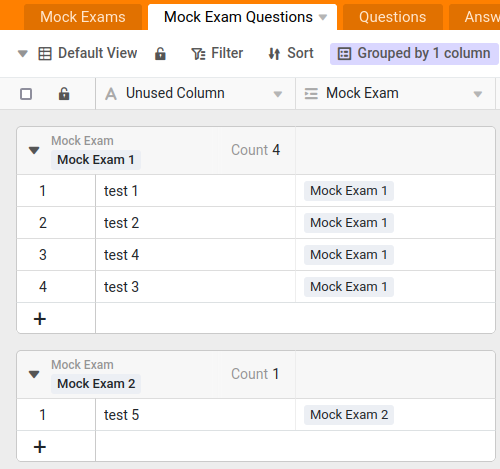
Task: Click the Filter funnel icon
Action: click(x=198, y=54)
